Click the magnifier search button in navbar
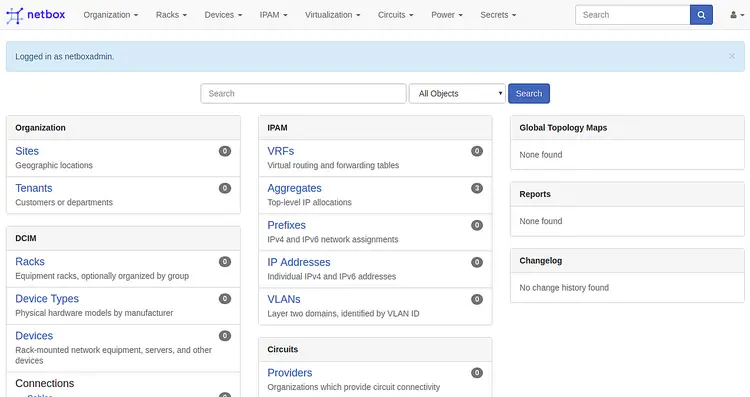This screenshot has height=397, width=750. point(701,15)
